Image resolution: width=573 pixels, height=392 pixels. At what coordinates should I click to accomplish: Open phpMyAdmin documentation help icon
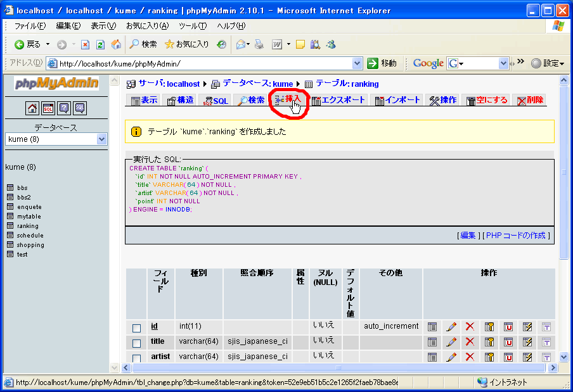[x=64, y=108]
